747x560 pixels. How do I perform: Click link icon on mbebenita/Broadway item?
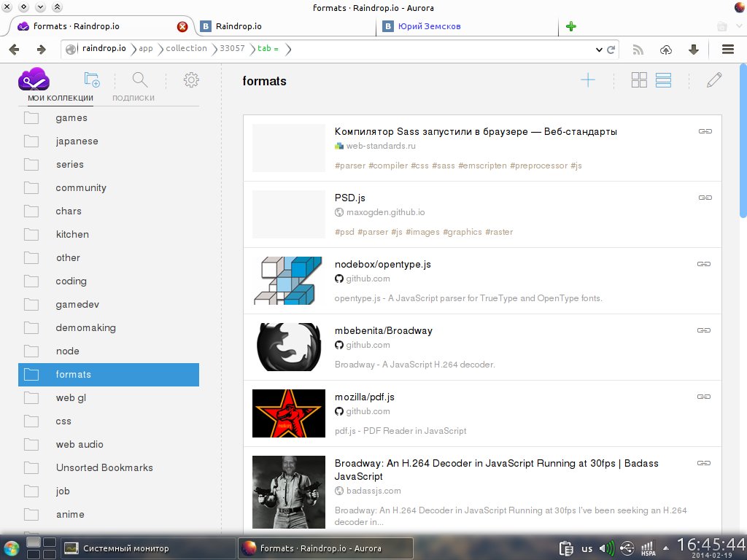click(x=704, y=330)
